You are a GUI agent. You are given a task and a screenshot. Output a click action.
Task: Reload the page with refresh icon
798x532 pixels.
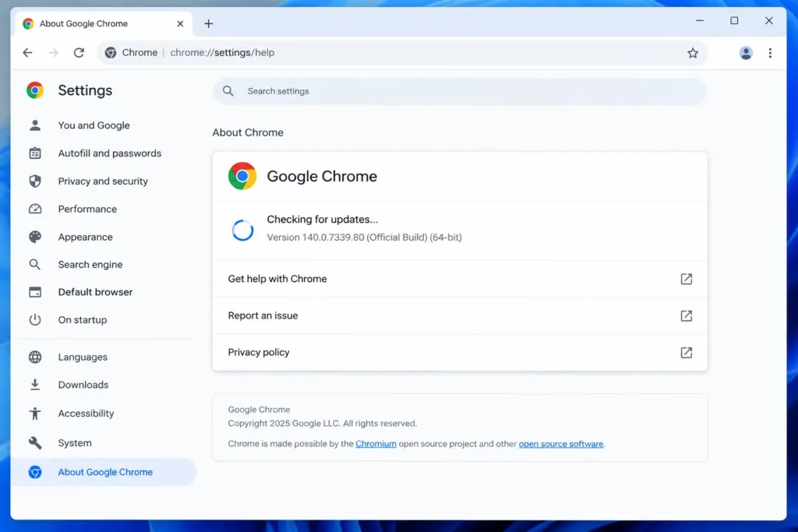coord(79,52)
